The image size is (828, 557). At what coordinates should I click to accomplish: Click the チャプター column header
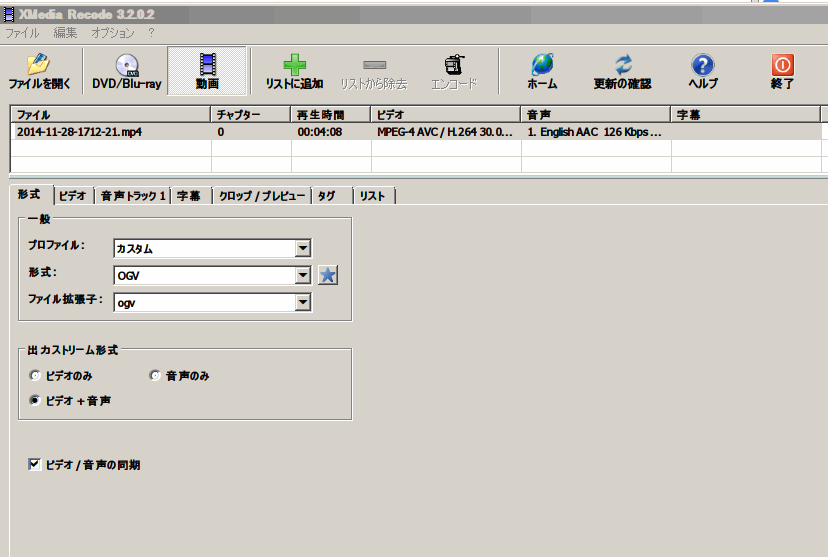click(251, 115)
